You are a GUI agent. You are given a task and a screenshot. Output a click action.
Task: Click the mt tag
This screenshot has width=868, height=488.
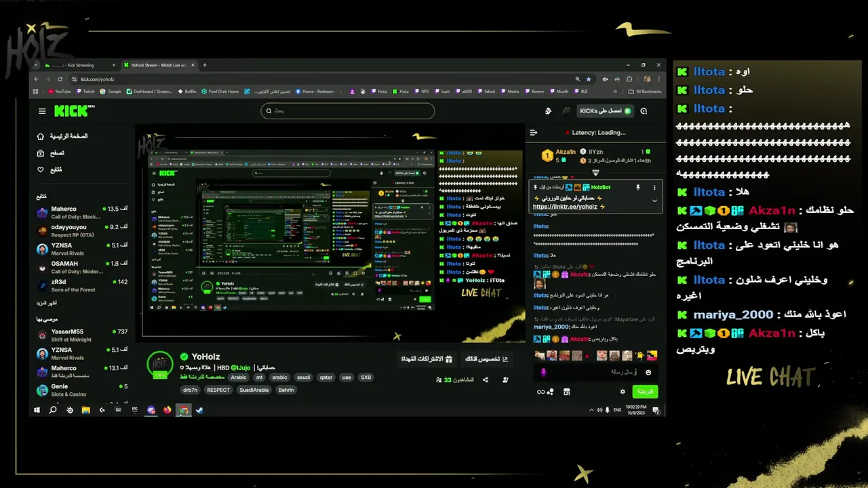[259, 378]
